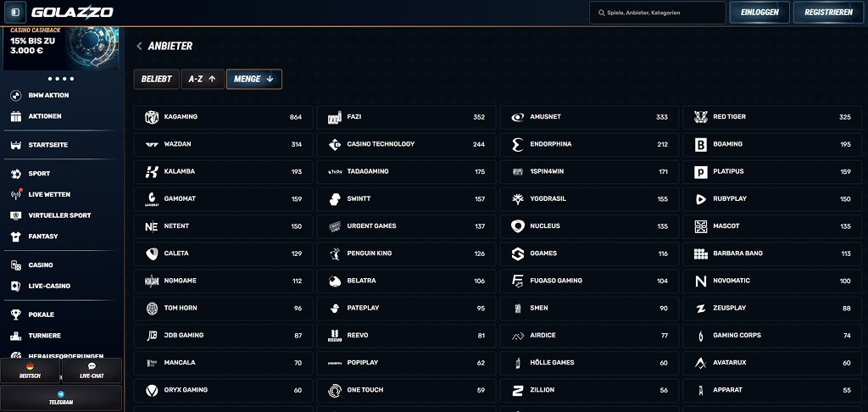The width and height of the screenshot is (868, 412).
Task: Open the Wazdan provider logo
Action: pyautogui.click(x=152, y=144)
